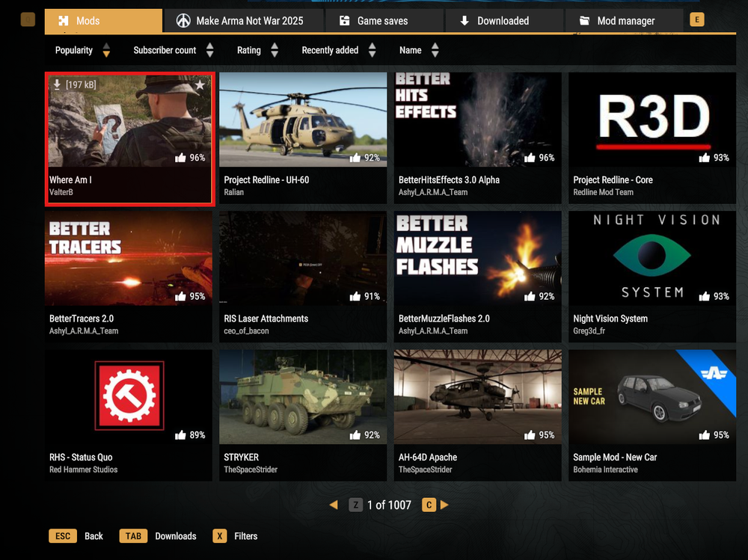Sort mods by Subscriber count
This screenshot has width=748, height=560.
[174, 50]
